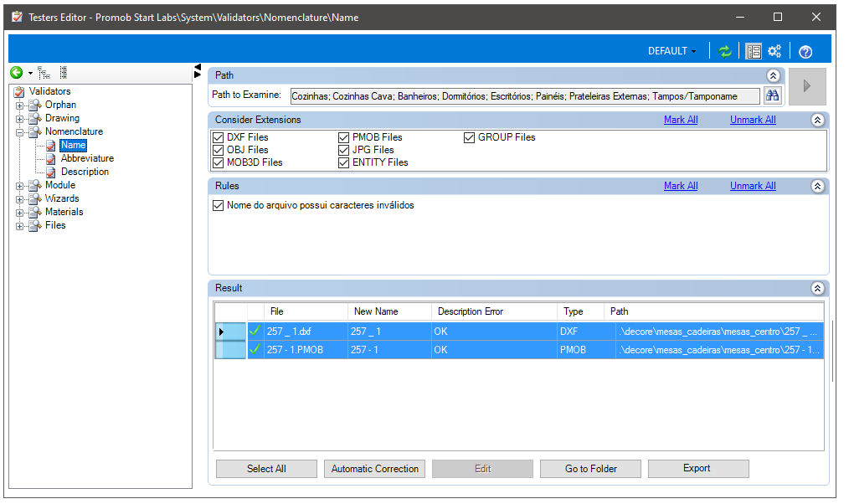
Task: Click the collapse tree icon
Action: click(x=64, y=73)
